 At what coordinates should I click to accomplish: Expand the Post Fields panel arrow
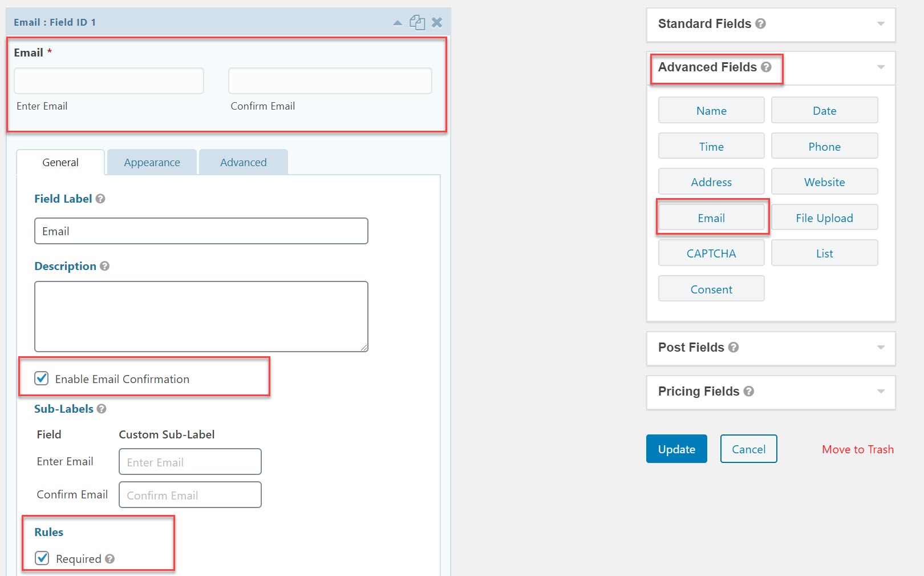point(881,348)
